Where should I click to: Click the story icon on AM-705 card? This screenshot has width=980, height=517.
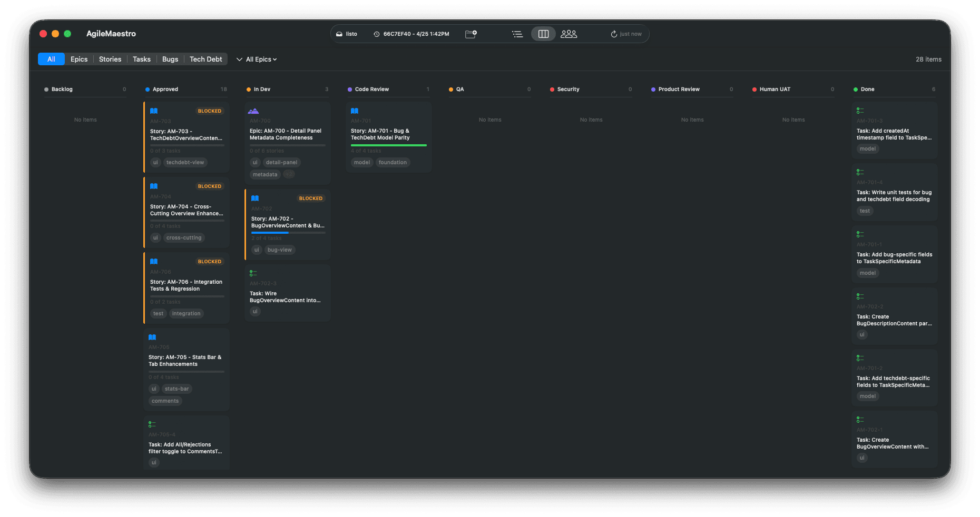pos(152,337)
